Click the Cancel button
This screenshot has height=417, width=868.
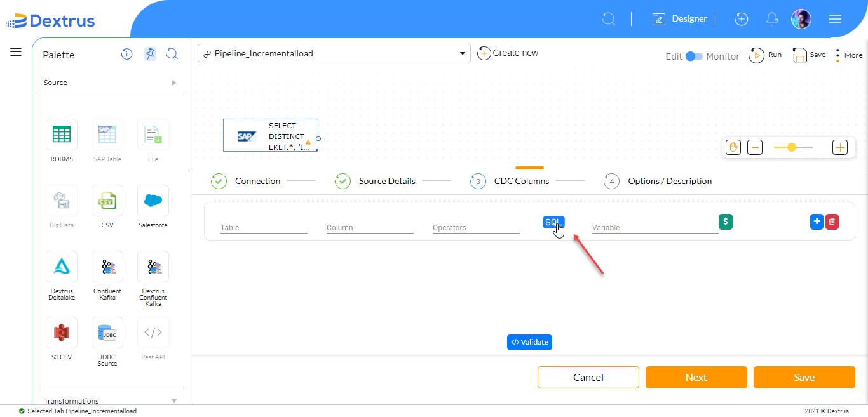tap(588, 377)
